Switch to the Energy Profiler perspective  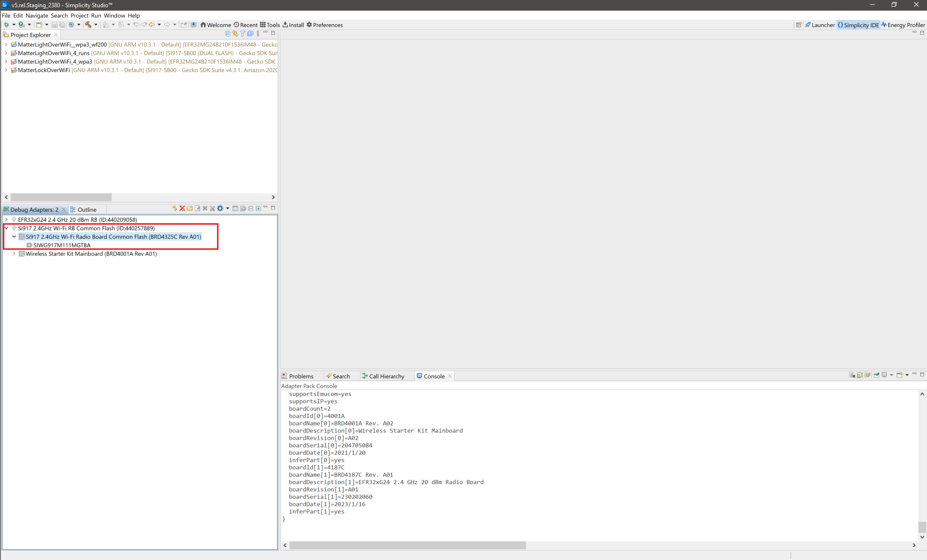903,25
